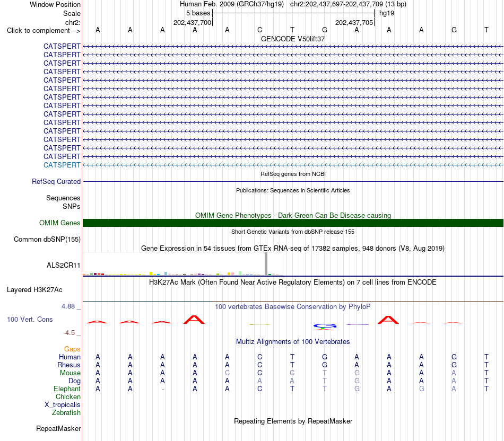Select the chr2:202,437,697-202,437,709 (13 bp) position text
This screenshot has height=441, width=504.
tap(348, 4)
